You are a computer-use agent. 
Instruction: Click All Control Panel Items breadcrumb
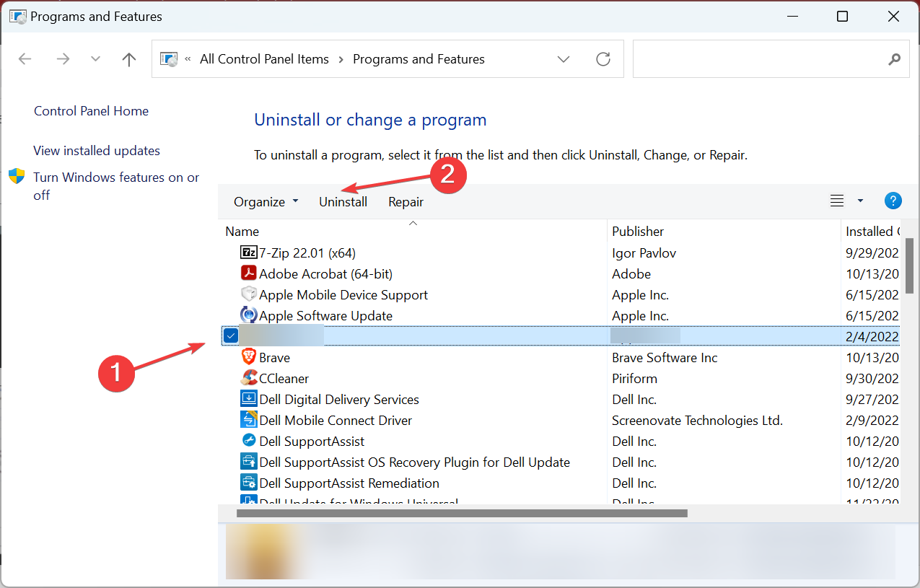click(x=264, y=59)
